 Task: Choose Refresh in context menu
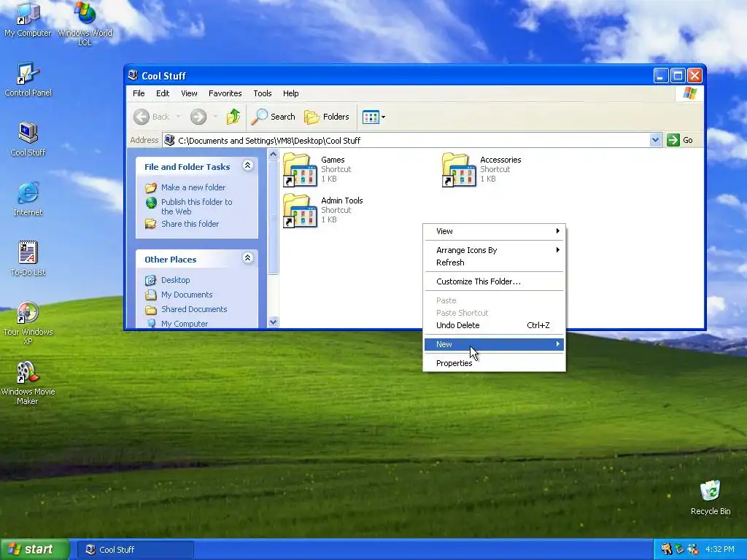pos(494,262)
